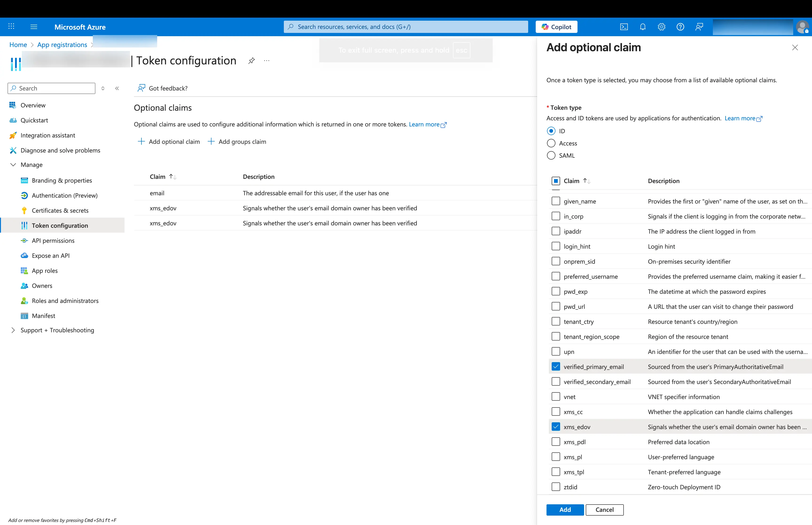Open the help question mark icon
The height and width of the screenshot is (525, 812).
point(680,27)
